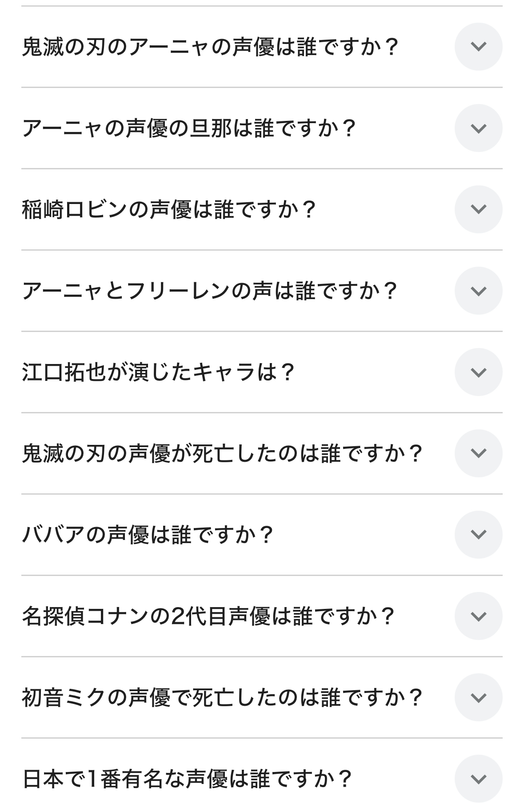Open the question ババアの声優は誰ですか

[x=148, y=535]
